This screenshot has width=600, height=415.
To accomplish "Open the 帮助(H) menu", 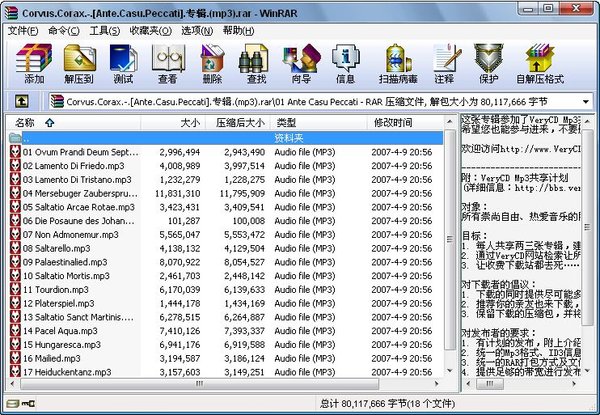I will tap(238, 31).
